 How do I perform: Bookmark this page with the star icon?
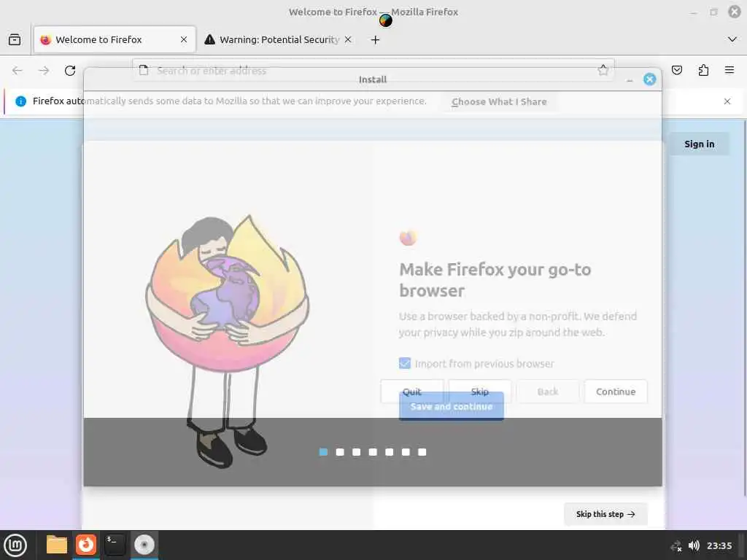(x=603, y=70)
